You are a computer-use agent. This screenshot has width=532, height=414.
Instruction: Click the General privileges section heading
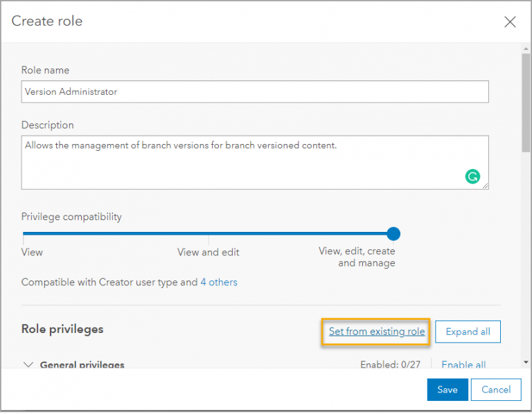click(x=82, y=365)
